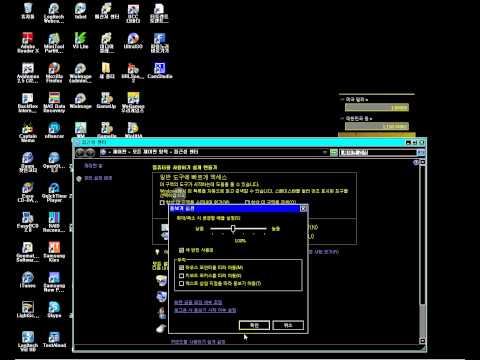Toggle left checkbox under quick access tools text
This screenshot has height=360, width=480.
click(162, 202)
